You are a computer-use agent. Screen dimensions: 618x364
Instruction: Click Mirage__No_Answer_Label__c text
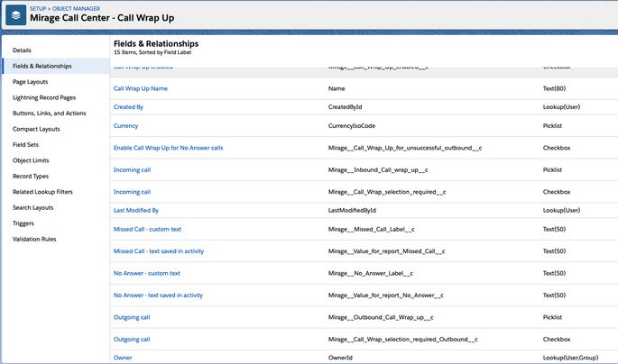[x=371, y=273]
